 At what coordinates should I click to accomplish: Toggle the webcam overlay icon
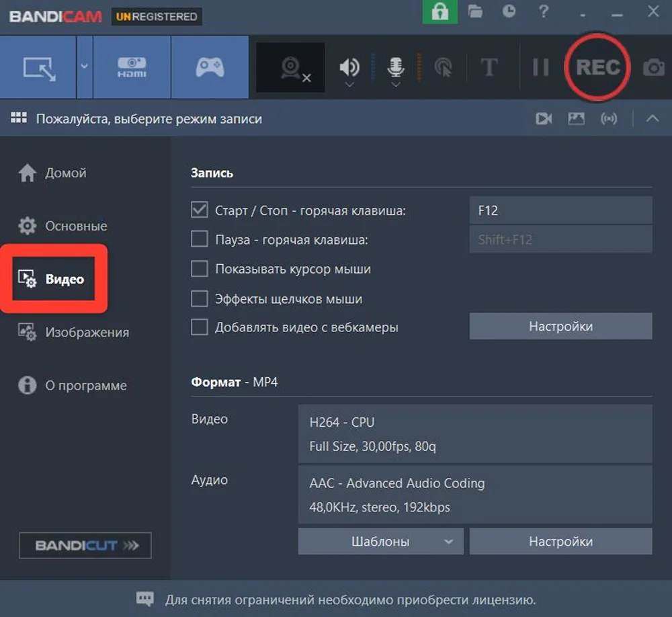coord(290,68)
